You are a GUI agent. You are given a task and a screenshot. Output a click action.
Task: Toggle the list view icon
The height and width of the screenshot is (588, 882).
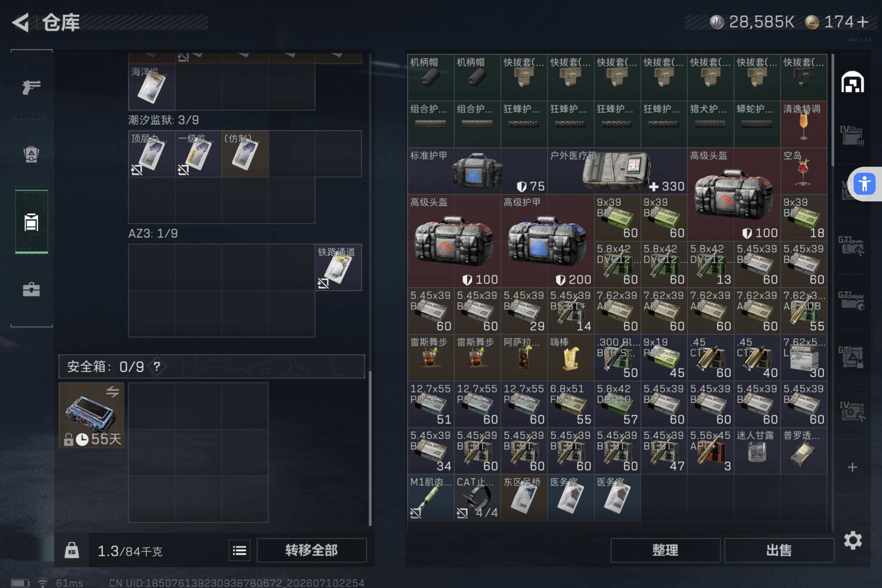[x=239, y=551]
